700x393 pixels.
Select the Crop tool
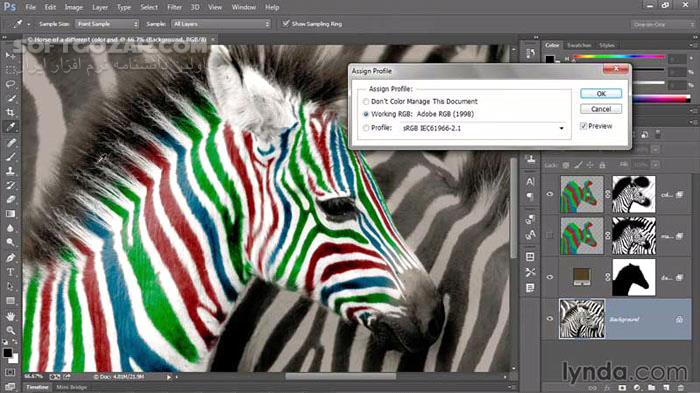[10, 113]
